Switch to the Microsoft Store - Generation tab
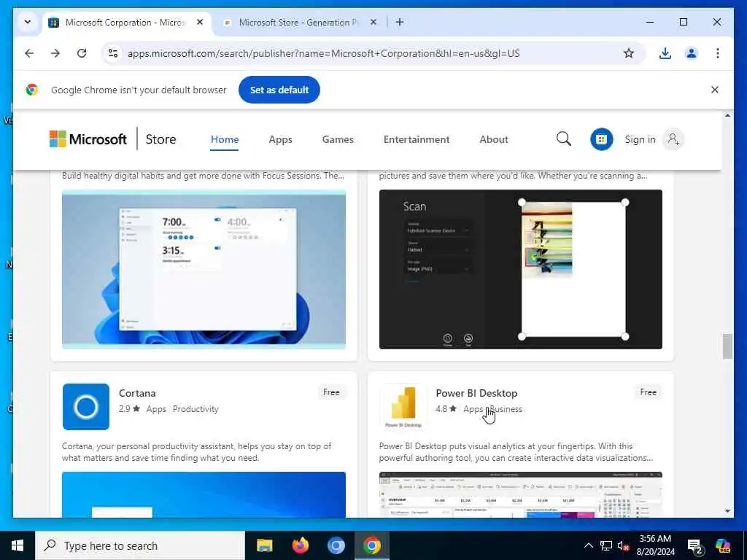 tap(301, 23)
